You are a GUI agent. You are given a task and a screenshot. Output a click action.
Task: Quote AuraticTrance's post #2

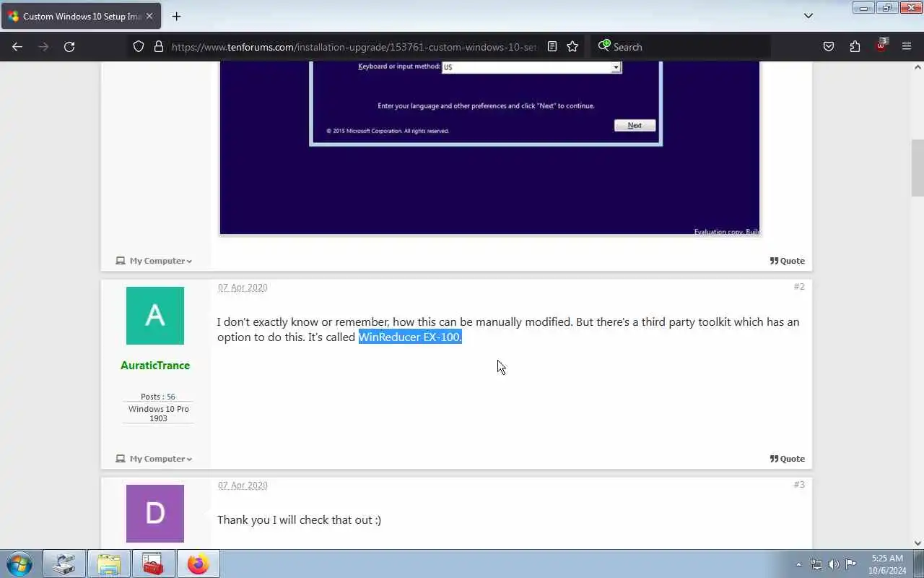coord(788,459)
